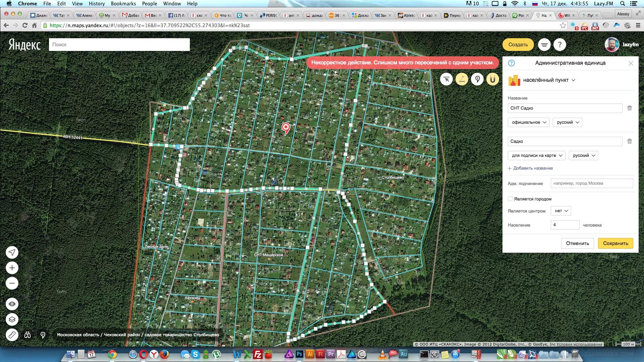This screenshot has height=362, width=644.
Task: Click the pencil/edit tool icon
Action: [x=462, y=79]
